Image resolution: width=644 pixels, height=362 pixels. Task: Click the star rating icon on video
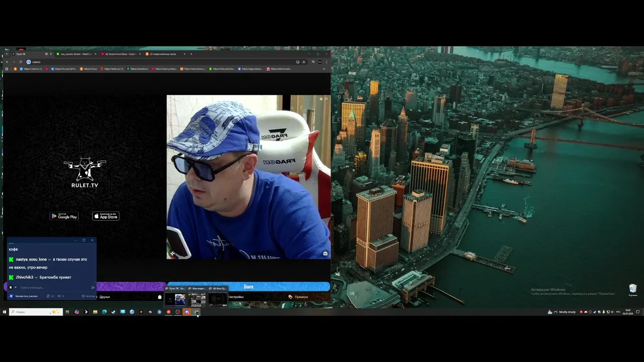(x=321, y=99)
